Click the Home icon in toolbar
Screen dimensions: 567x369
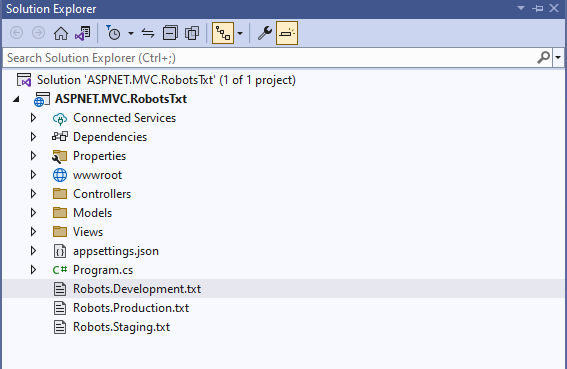pos(61,33)
